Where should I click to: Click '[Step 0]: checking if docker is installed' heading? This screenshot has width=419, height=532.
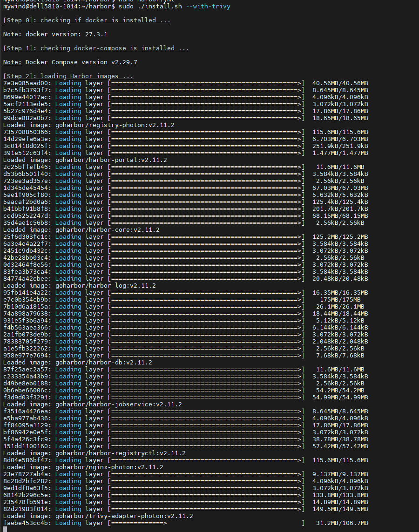[87, 20]
